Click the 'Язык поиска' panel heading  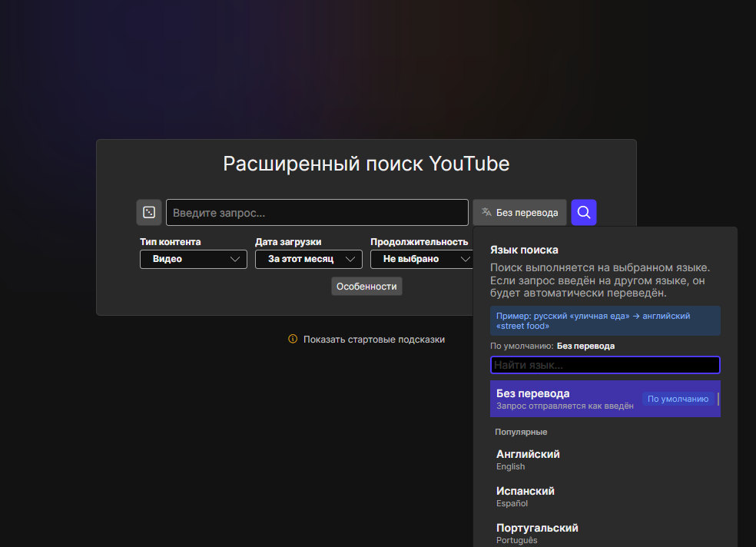(524, 250)
